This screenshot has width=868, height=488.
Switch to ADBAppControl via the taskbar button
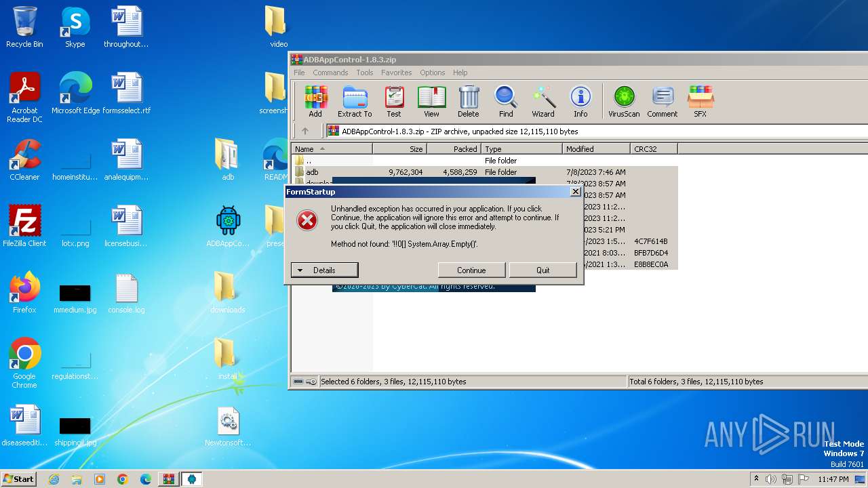(192, 479)
